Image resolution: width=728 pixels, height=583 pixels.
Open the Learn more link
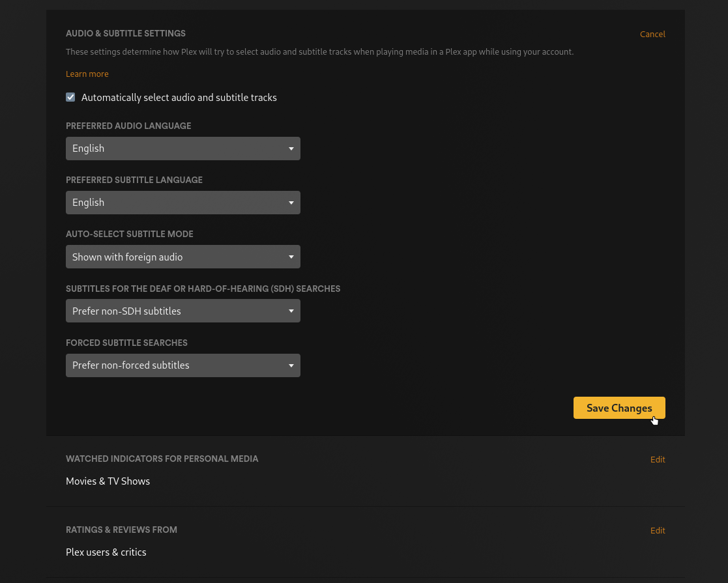coord(87,74)
